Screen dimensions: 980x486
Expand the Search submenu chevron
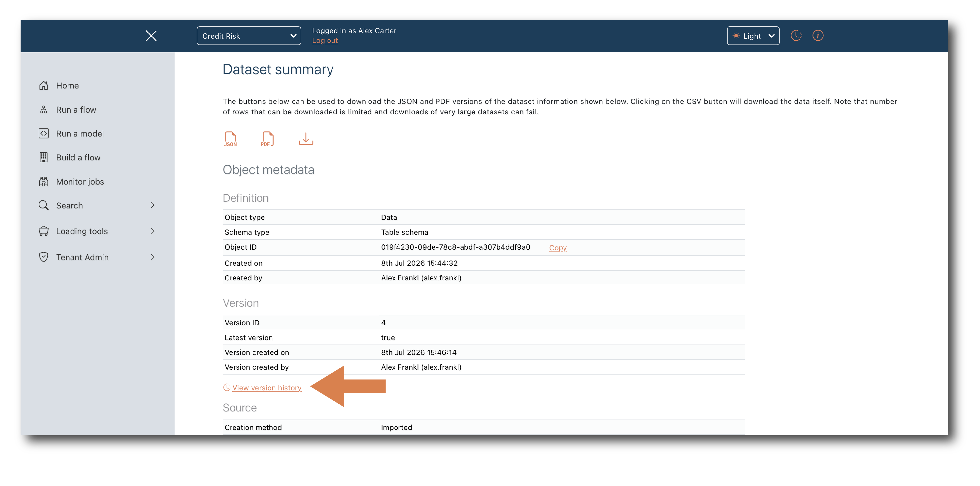(x=153, y=206)
